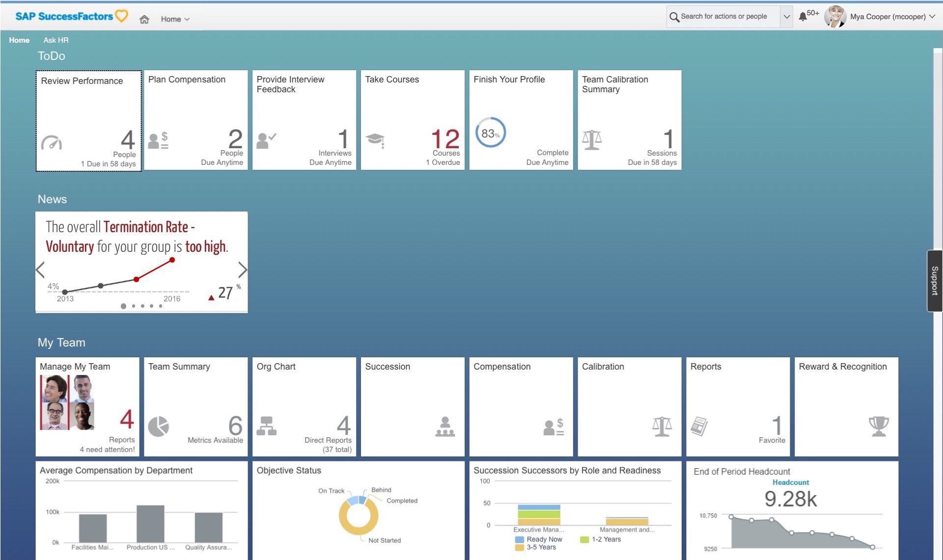This screenshot has height=560, width=943.
Task: Click the Manage My Team button
Action: pyautogui.click(x=87, y=405)
